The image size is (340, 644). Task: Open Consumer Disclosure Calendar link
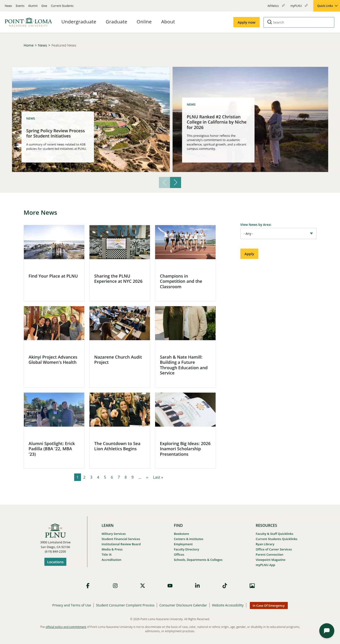tap(183, 605)
